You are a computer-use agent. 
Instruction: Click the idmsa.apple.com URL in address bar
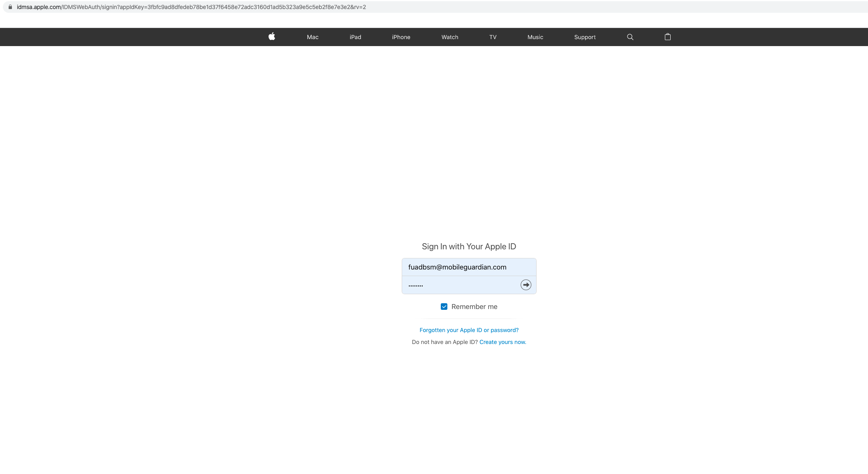pyautogui.click(x=191, y=7)
